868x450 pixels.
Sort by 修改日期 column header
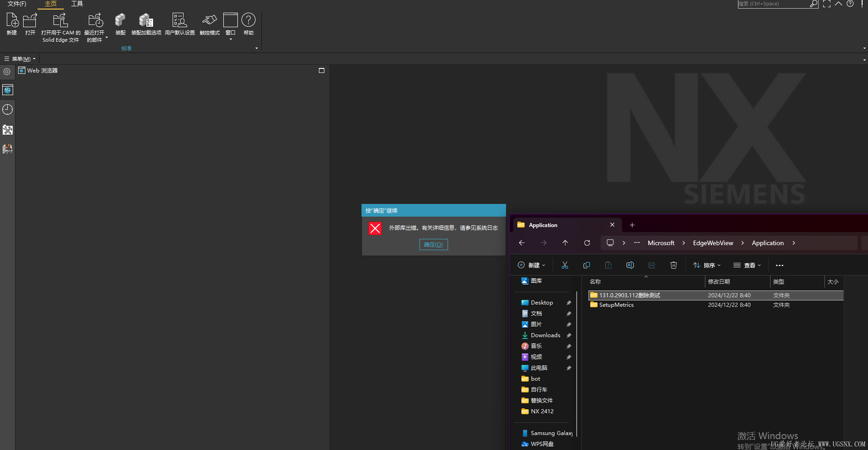[737, 281]
